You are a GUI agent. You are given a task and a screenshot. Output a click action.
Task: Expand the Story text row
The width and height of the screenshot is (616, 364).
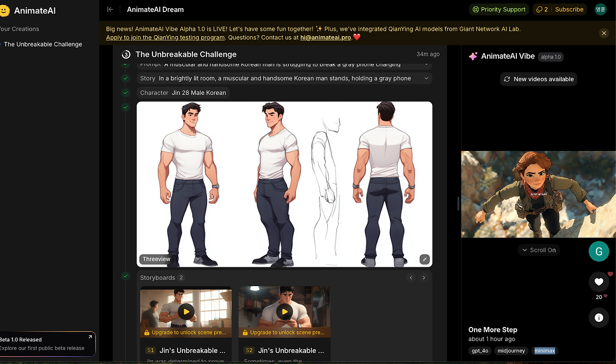(426, 78)
